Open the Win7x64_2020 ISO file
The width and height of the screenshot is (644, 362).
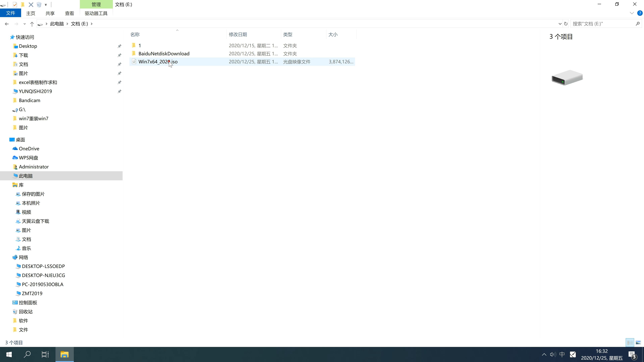coord(158,62)
